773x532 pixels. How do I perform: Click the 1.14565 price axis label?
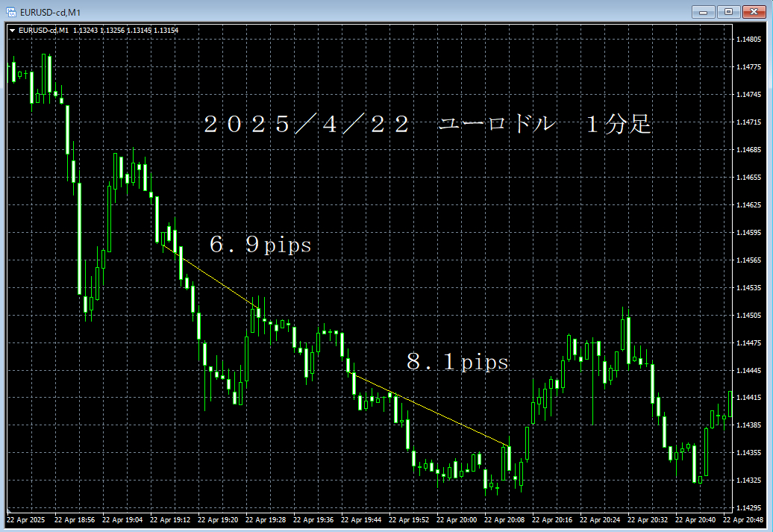click(x=748, y=260)
